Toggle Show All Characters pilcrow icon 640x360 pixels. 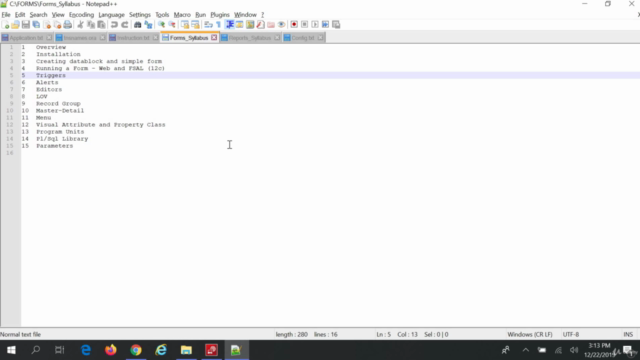pos(218,24)
